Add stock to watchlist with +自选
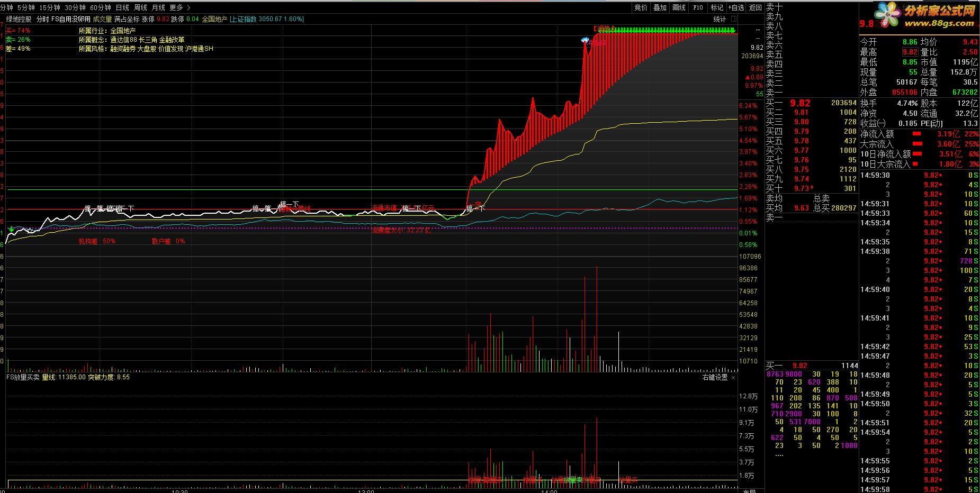 coord(736,7)
